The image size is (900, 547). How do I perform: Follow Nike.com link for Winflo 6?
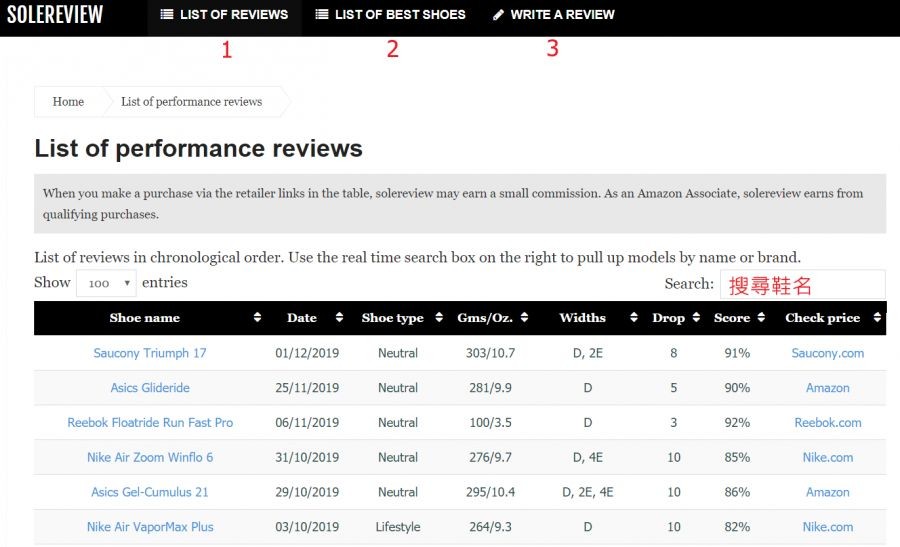pos(828,457)
